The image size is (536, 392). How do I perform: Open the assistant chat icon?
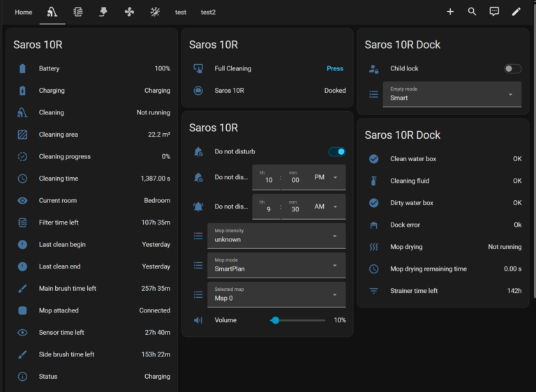point(494,12)
